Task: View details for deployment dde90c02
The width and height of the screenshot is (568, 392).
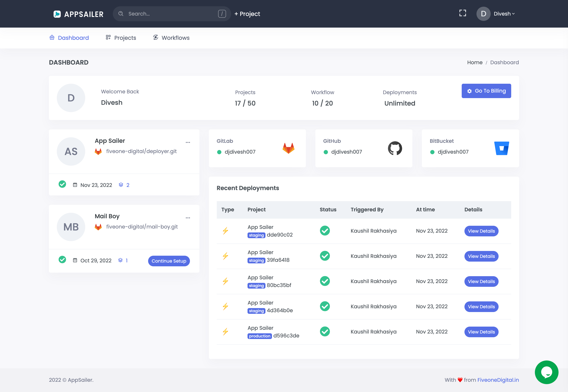Action: (481, 231)
